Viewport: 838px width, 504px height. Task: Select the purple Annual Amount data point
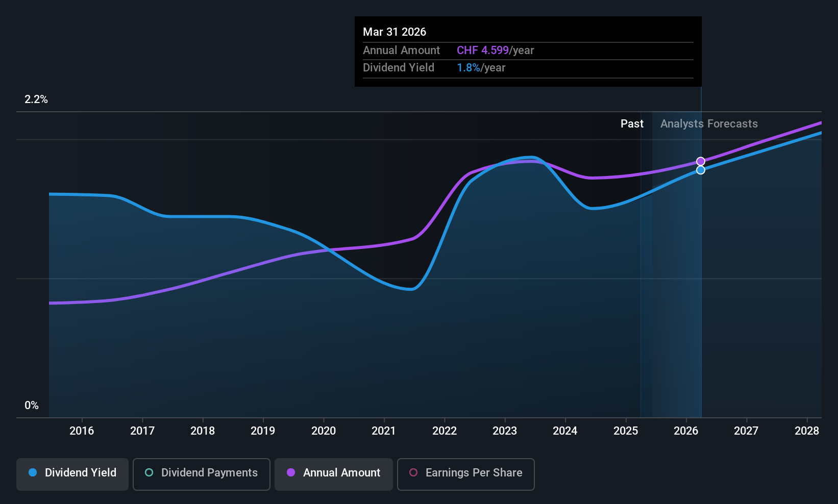click(x=701, y=161)
